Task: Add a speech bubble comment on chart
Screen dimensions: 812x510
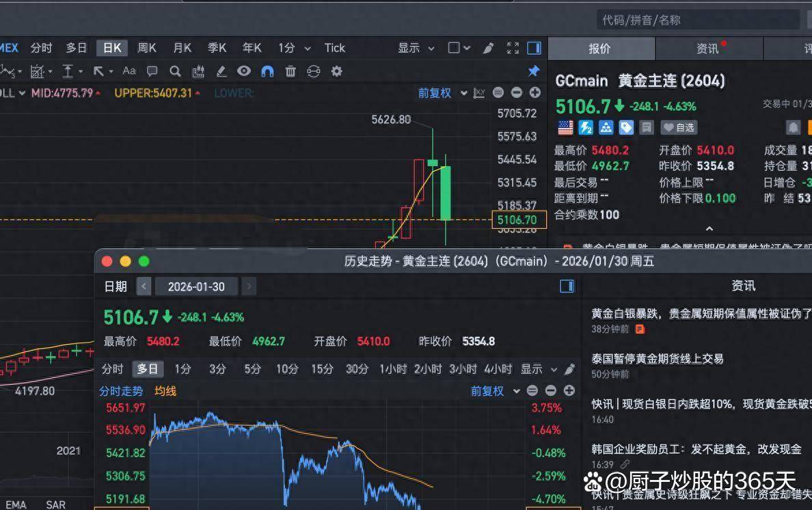Action: coord(152,72)
